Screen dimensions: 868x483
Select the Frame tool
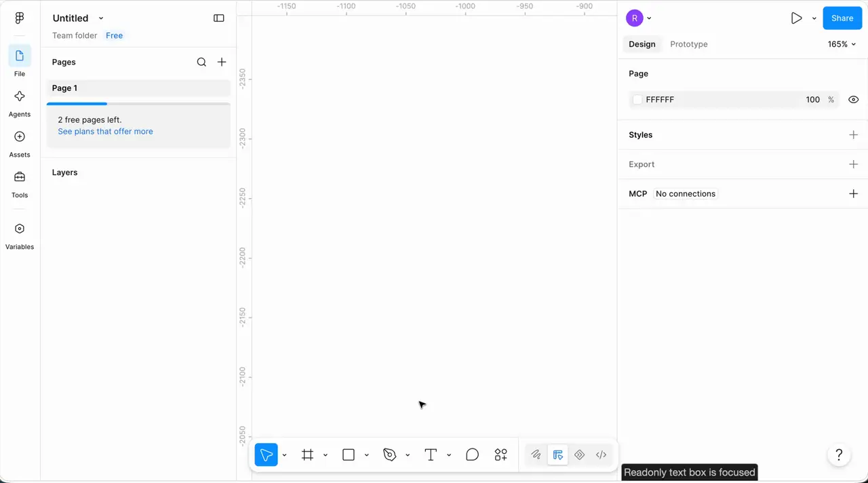[308, 455]
